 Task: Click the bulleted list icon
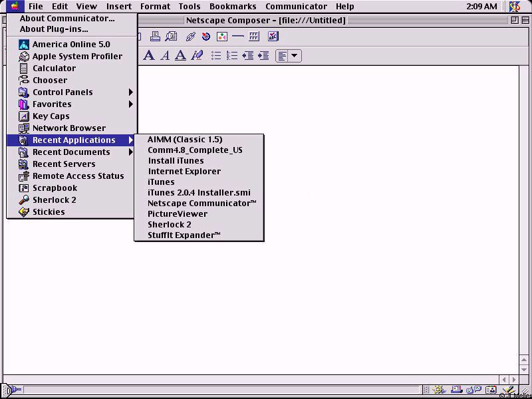click(x=216, y=56)
